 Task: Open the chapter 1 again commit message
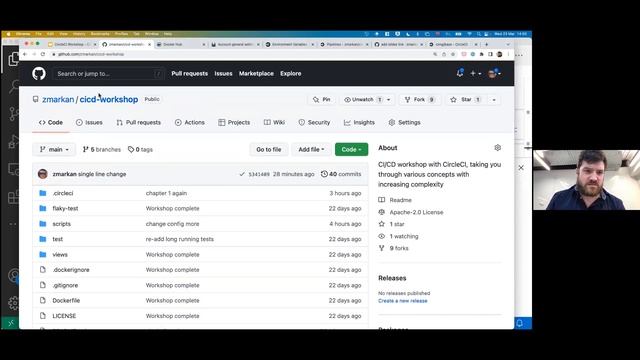click(166, 193)
